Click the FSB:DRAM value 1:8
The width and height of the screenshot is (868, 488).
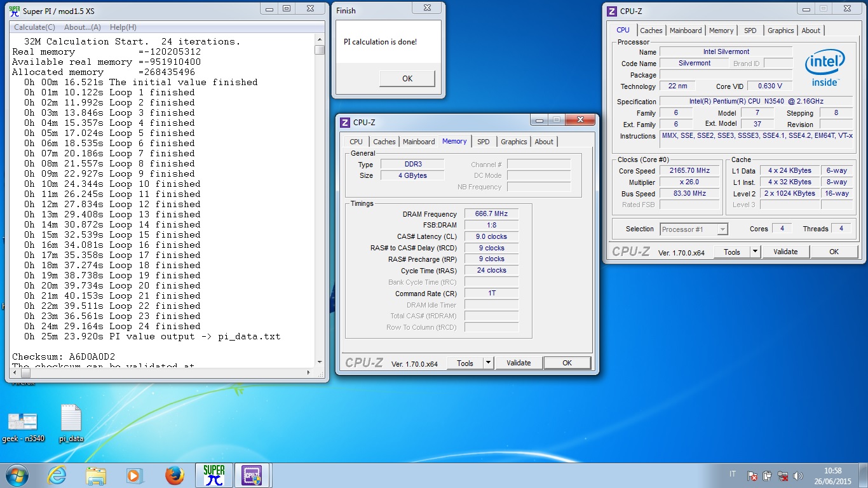click(x=492, y=225)
